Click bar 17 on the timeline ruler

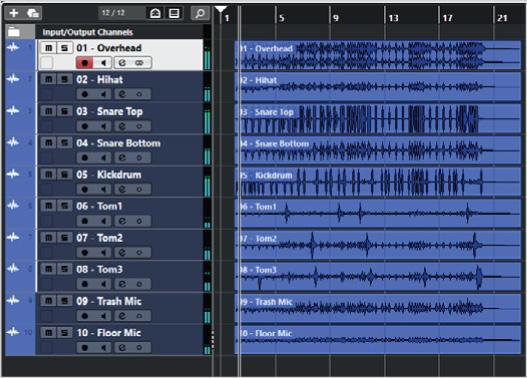tap(447, 18)
